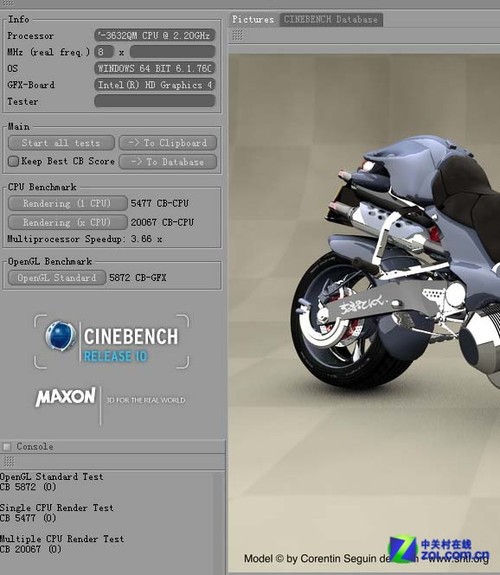Click Start all tests button
The height and width of the screenshot is (575, 500).
(61, 143)
